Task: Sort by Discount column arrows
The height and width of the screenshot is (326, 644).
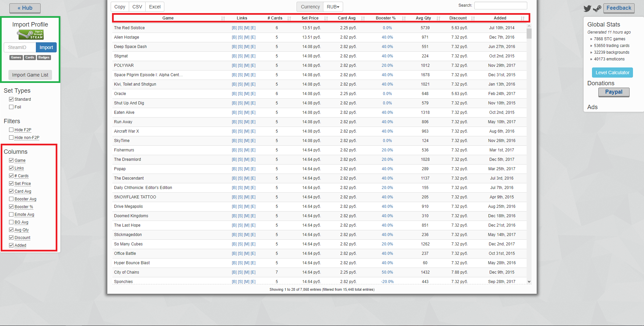Action: pyautogui.click(x=473, y=18)
